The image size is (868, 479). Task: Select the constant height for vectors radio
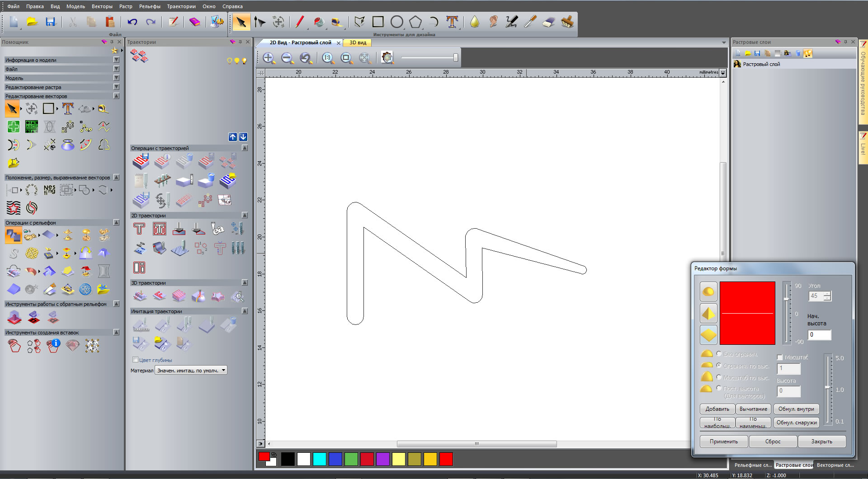[719, 388]
